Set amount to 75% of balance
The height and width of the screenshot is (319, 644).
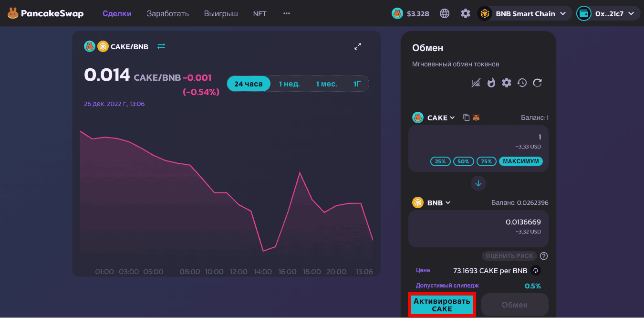pyautogui.click(x=486, y=161)
